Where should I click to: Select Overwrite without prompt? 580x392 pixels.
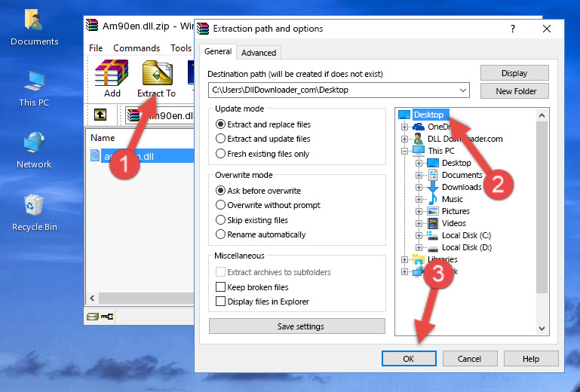(x=268, y=205)
